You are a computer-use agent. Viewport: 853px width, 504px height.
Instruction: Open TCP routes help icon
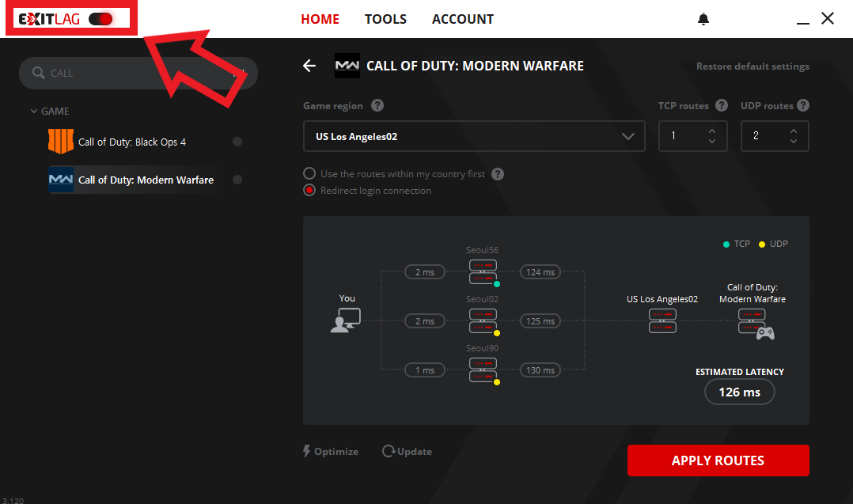(x=722, y=105)
